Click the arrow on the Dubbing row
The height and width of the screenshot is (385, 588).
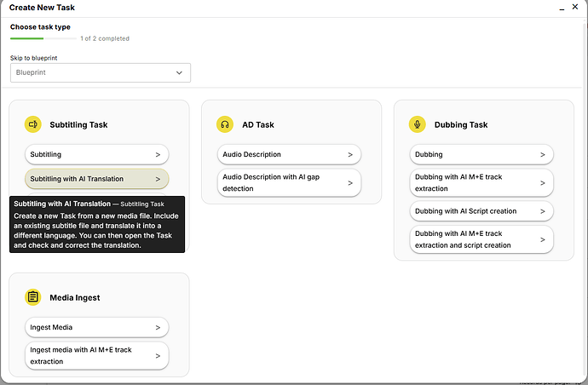(543, 155)
